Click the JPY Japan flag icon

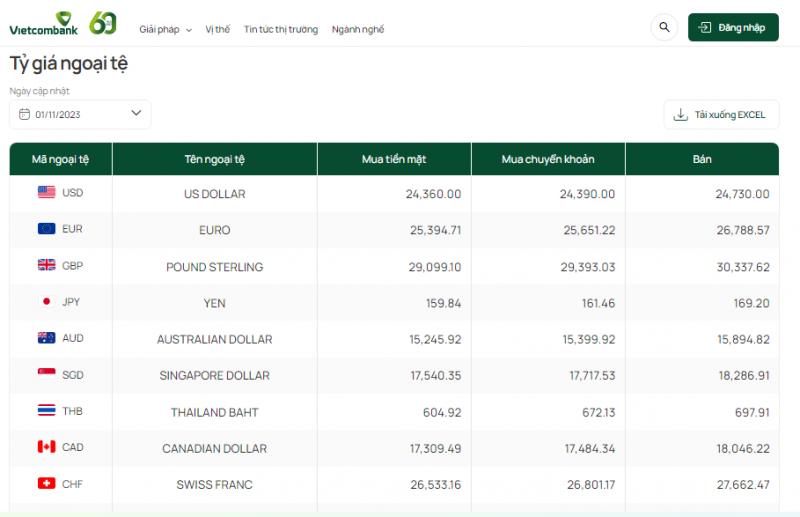pos(46,302)
